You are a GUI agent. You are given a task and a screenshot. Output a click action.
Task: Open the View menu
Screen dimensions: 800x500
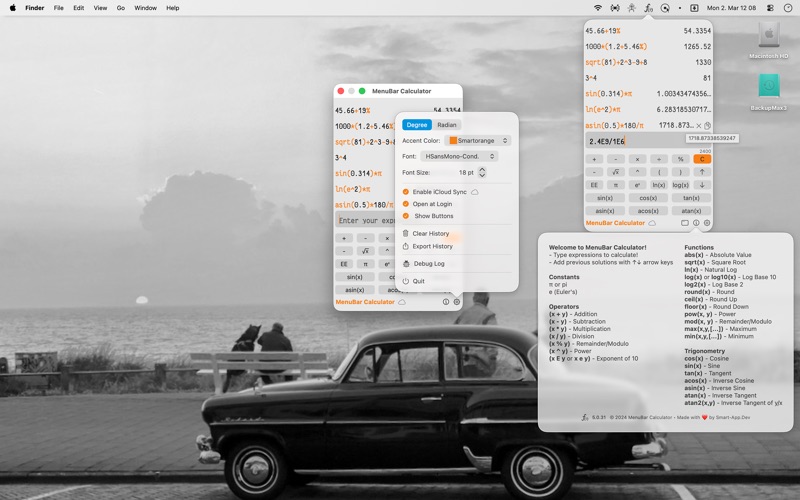pos(100,8)
